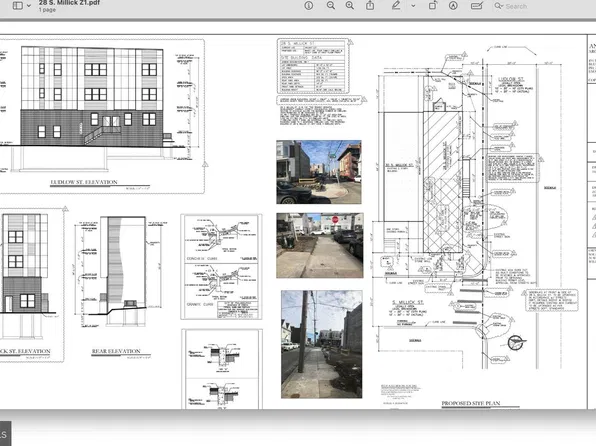The width and height of the screenshot is (596, 446).
Task: Click the Ludlow St. label on site plan
Action: (x=511, y=79)
